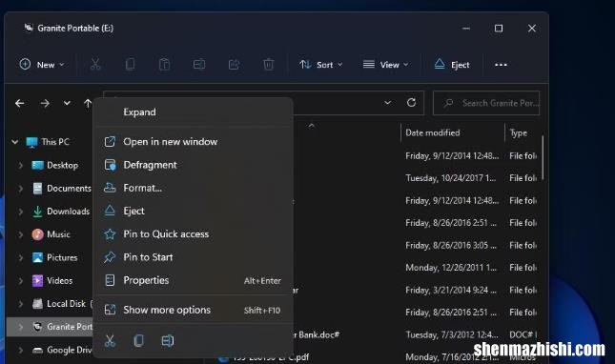The height and width of the screenshot is (364, 615).
Task: Expand the Pictures tree node
Action: [20, 257]
